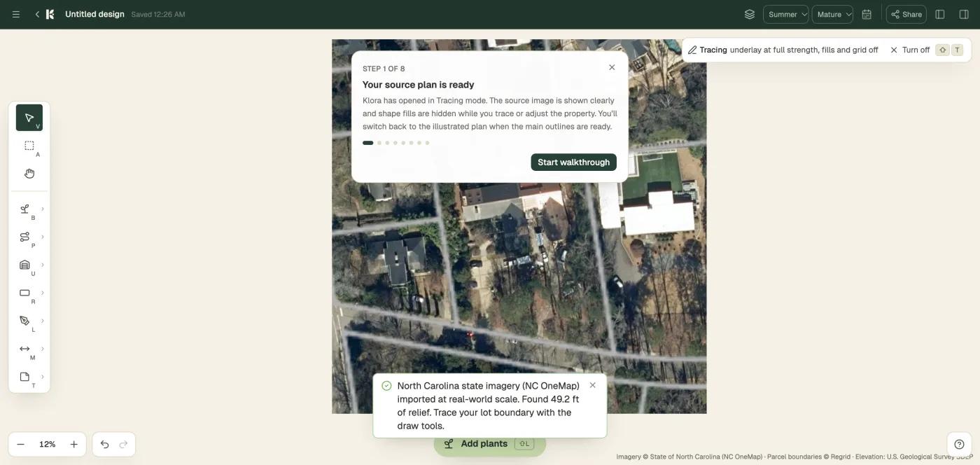Zoom in with the plus button
This screenshot has width=980, height=465.
pos(73,444)
